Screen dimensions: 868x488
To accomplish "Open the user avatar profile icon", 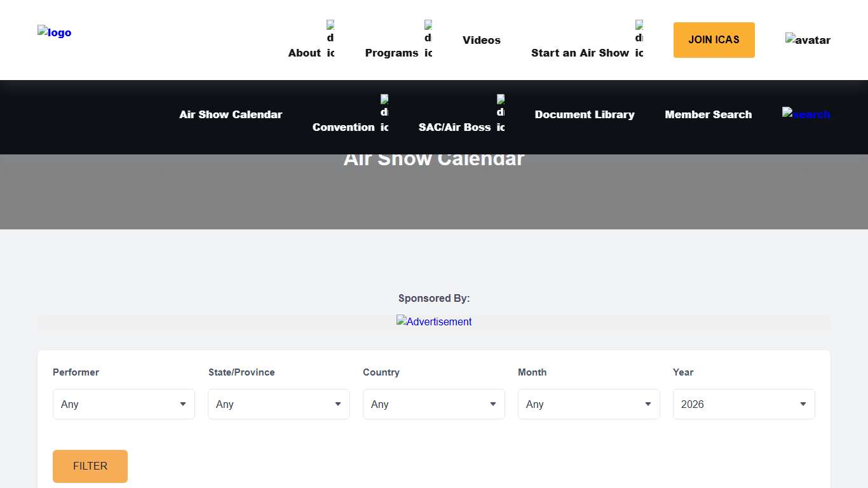I will pyautogui.click(x=808, y=40).
